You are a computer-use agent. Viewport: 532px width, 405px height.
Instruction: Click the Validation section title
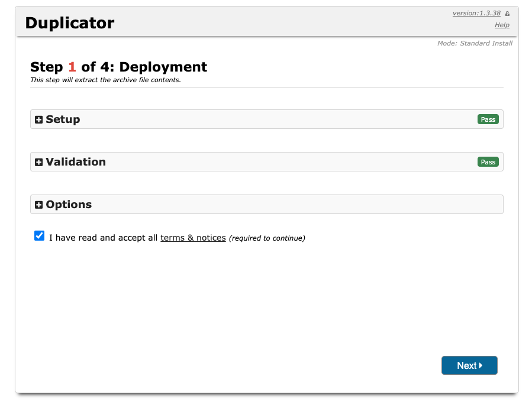point(76,162)
